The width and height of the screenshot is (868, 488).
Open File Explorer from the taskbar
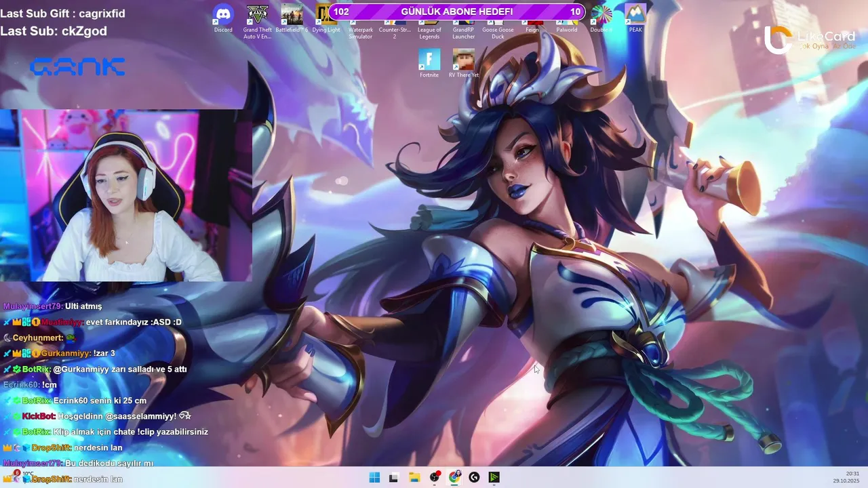coord(414,477)
